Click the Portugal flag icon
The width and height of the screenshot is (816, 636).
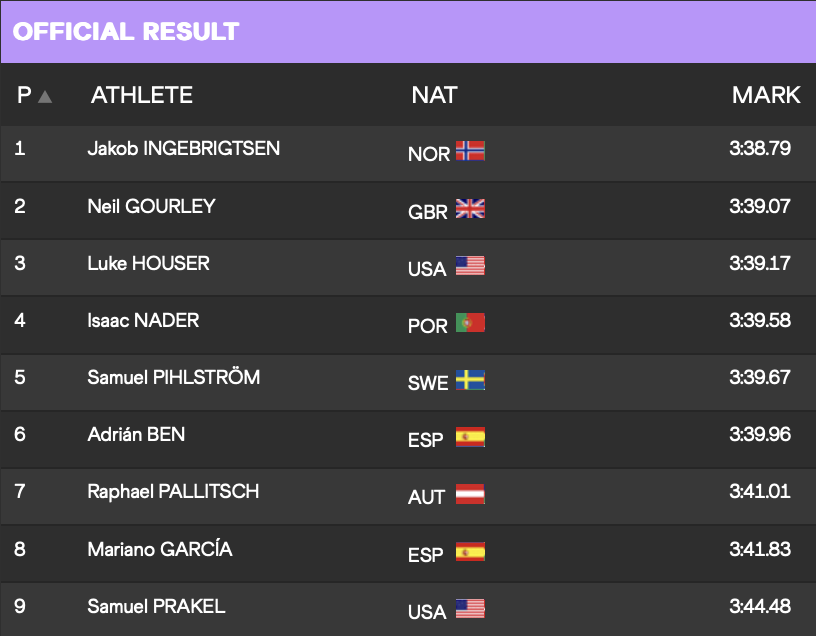coord(470,323)
